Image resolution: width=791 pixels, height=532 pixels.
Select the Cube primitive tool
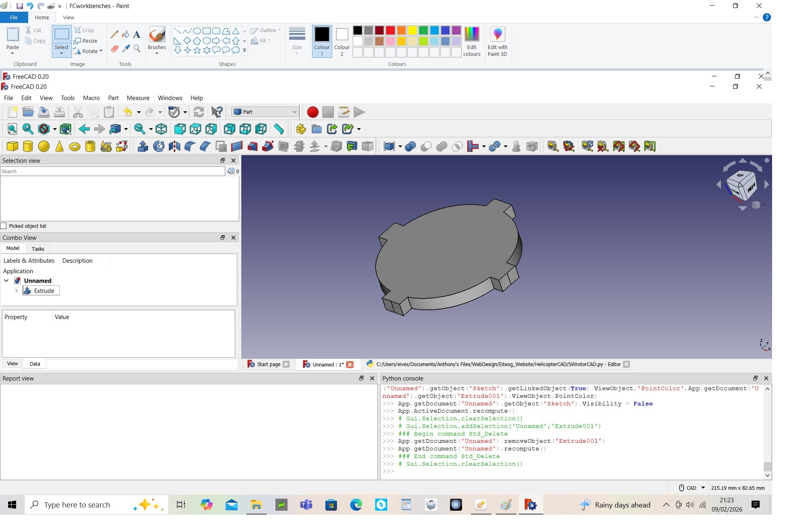tap(12, 146)
